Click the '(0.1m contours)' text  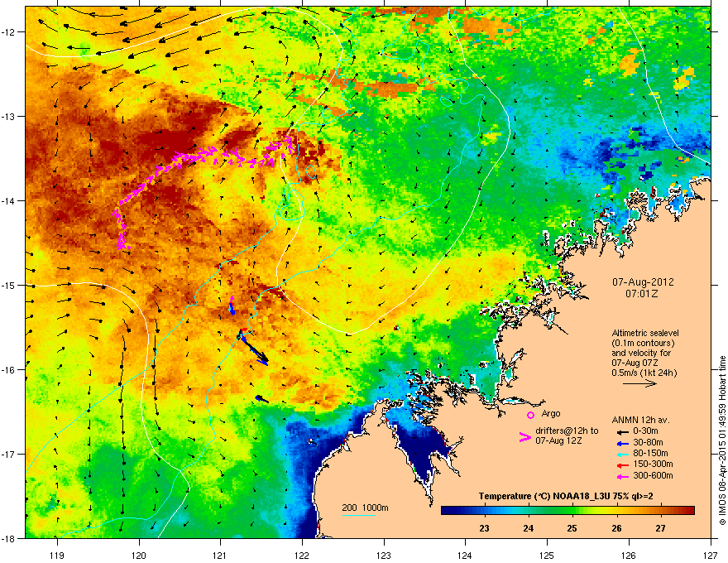click(643, 343)
